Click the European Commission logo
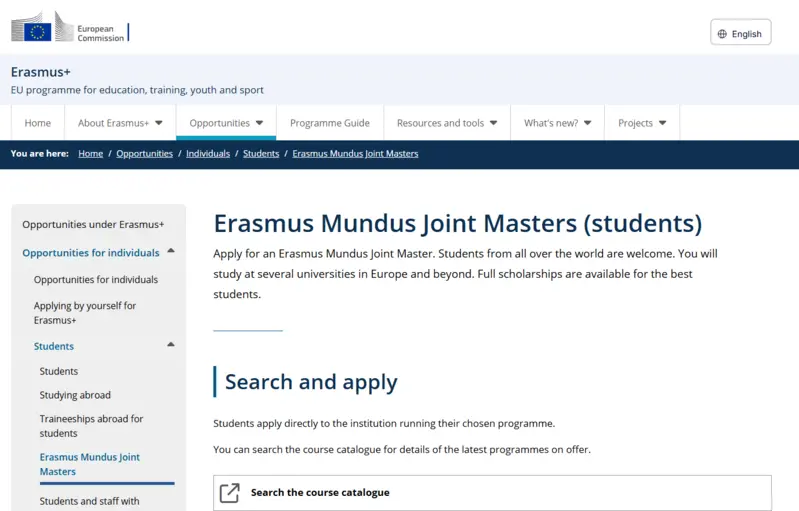799x511 pixels. (x=70, y=26)
